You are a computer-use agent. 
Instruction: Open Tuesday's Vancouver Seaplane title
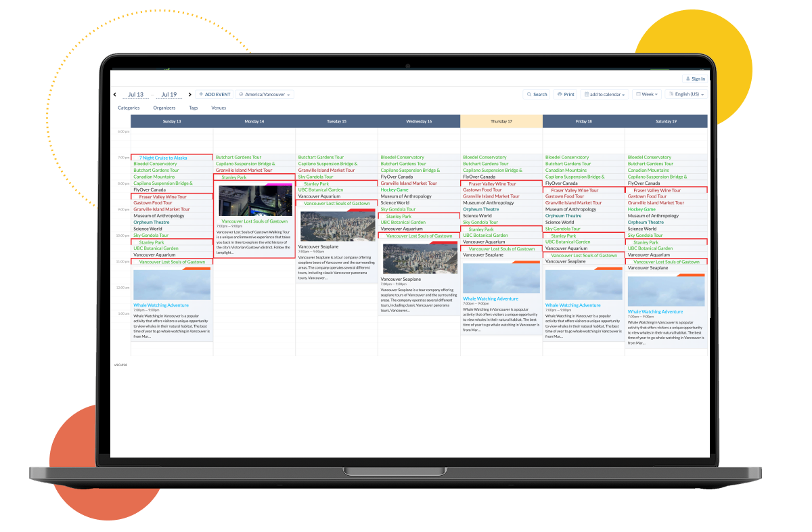click(319, 247)
